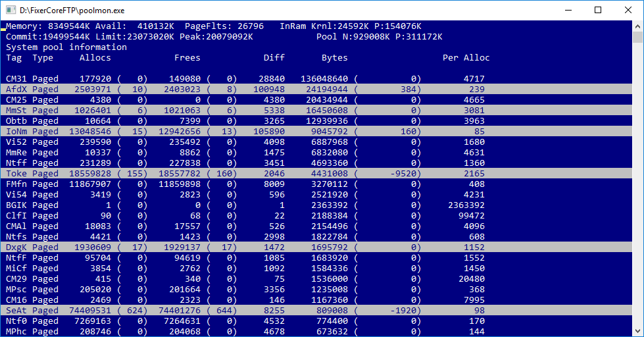Click the 24194944 bytes value
Screen dimensions: 644x337
[327, 89]
